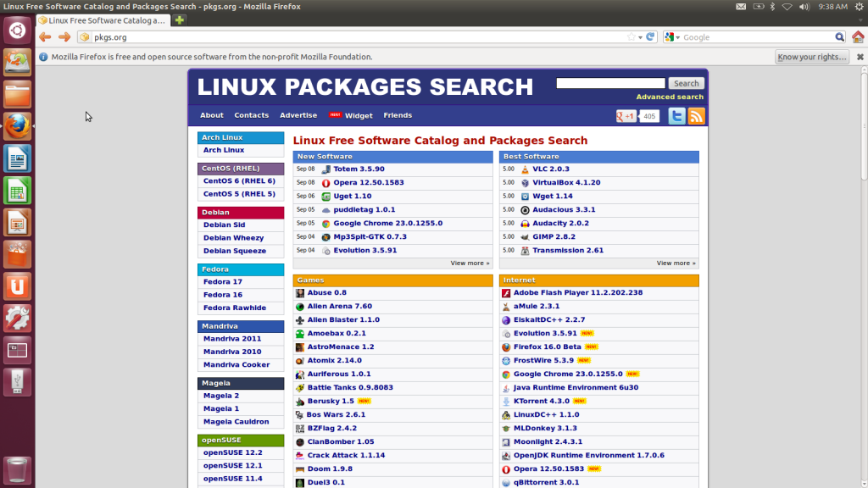Open Twitter icon on pkgs.org
868x488 pixels.
[676, 115]
